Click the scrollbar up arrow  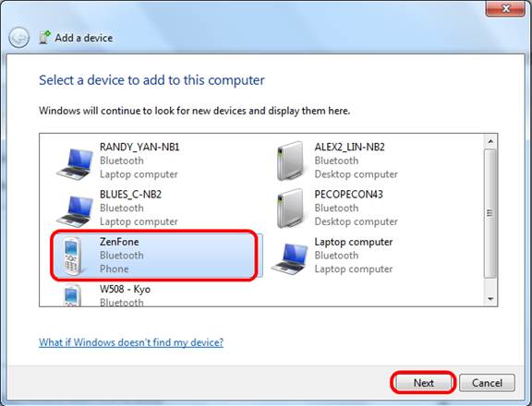pyautogui.click(x=490, y=141)
